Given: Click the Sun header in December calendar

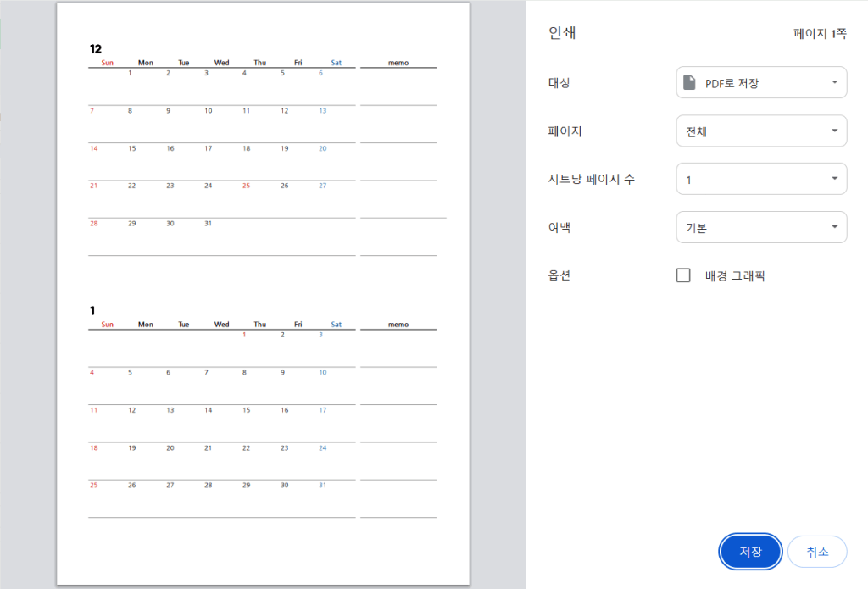Looking at the screenshot, I should point(107,63).
